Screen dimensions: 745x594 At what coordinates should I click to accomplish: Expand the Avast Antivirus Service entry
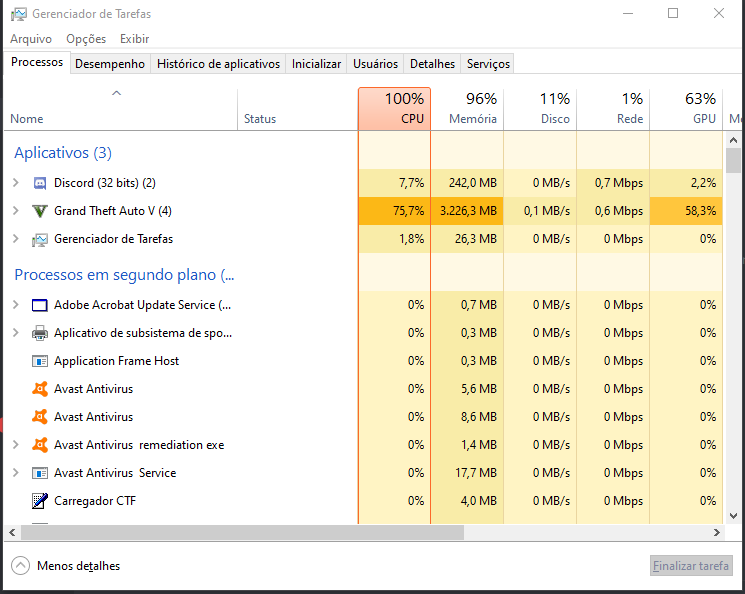[x=16, y=473]
